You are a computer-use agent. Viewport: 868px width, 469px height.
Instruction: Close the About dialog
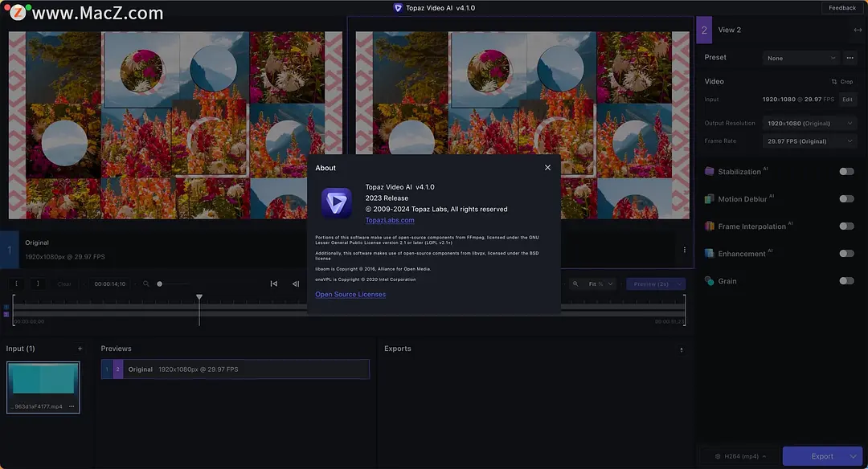click(x=547, y=168)
